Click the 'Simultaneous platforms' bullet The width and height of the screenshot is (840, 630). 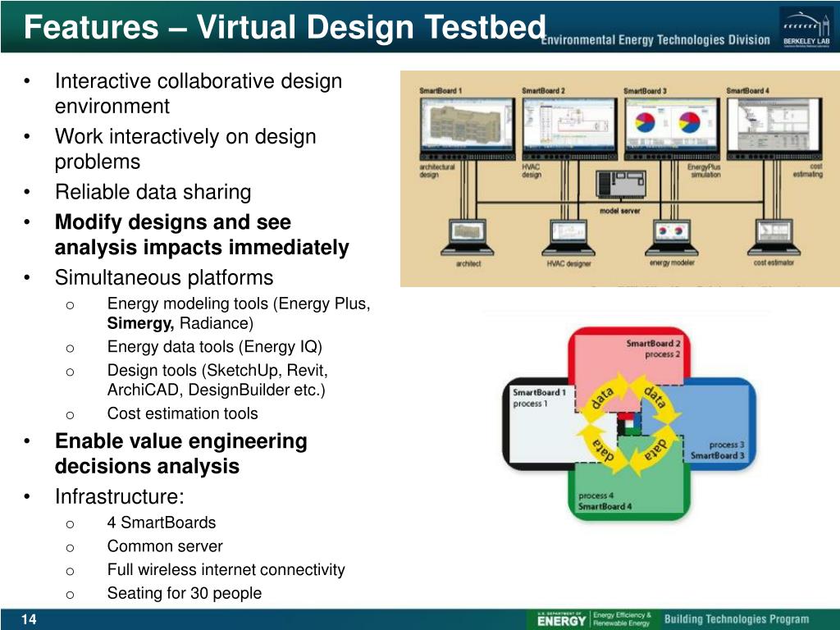coord(164,277)
